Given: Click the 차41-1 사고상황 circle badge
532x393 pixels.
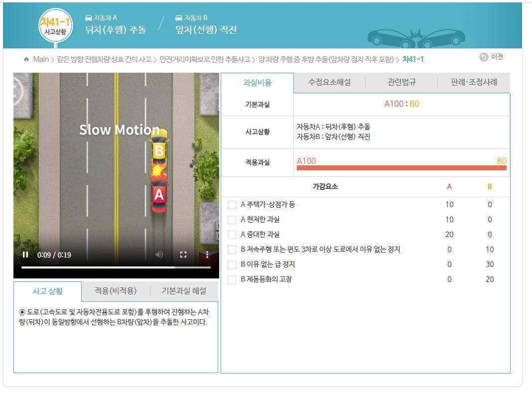Looking at the screenshot, I should [55, 25].
